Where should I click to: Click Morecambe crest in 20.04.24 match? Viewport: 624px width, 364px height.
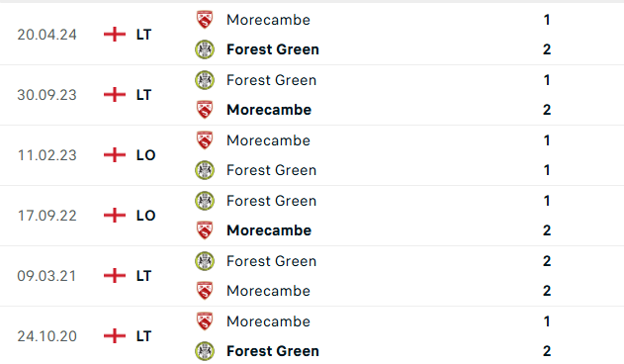[205, 20]
